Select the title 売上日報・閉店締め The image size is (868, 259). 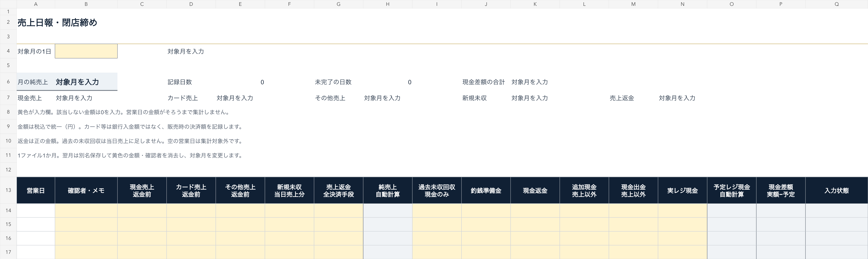pyautogui.click(x=57, y=22)
